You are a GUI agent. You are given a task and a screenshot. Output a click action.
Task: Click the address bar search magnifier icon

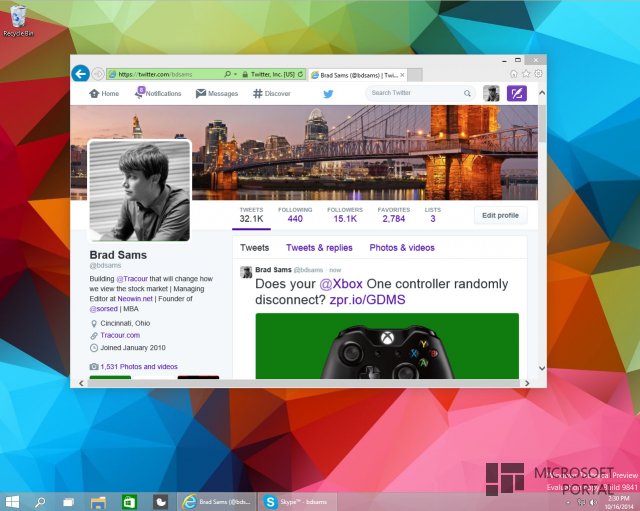click(x=227, y=74)
